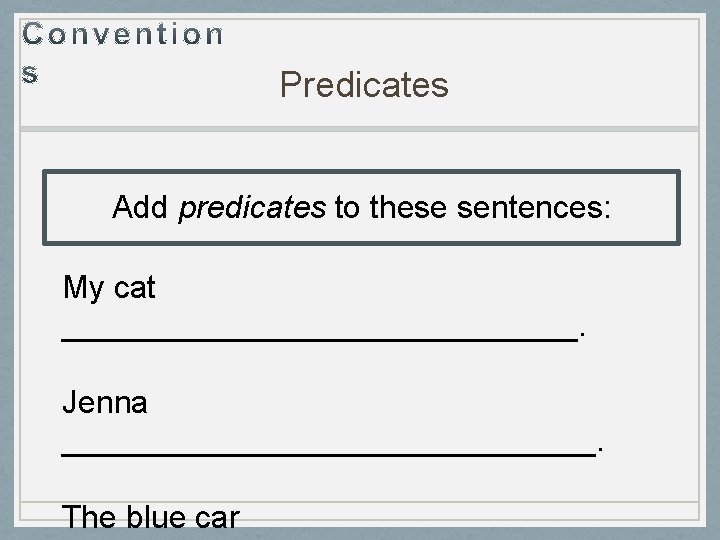Click the blank line below "Jenna"
Viewport: 720px width, 540px height.
[328, 453]
